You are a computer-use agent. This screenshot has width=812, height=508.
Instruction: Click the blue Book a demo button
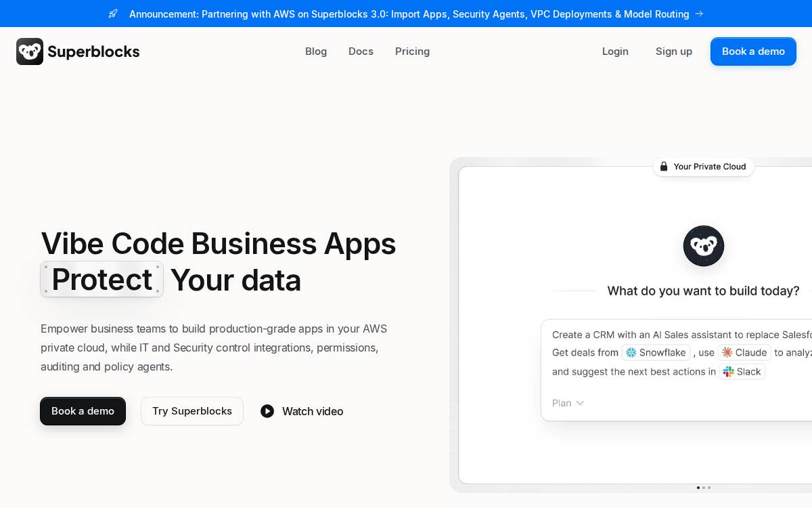point(753,51)
